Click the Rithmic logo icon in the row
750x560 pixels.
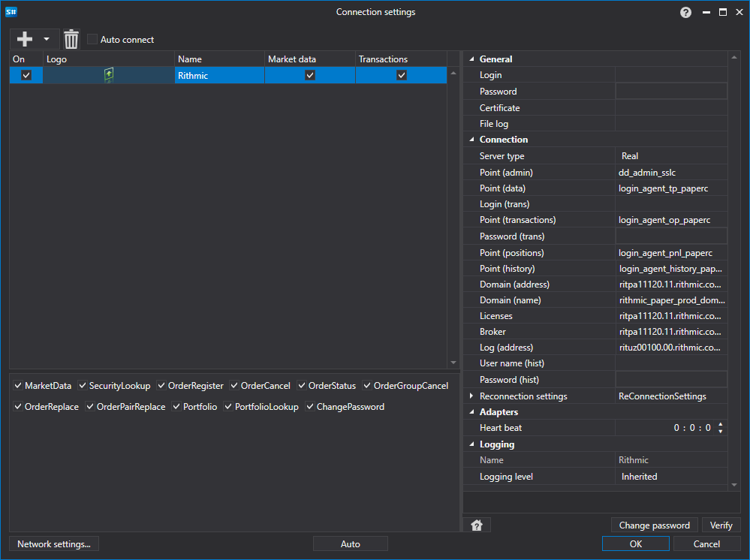coord(109,75)
